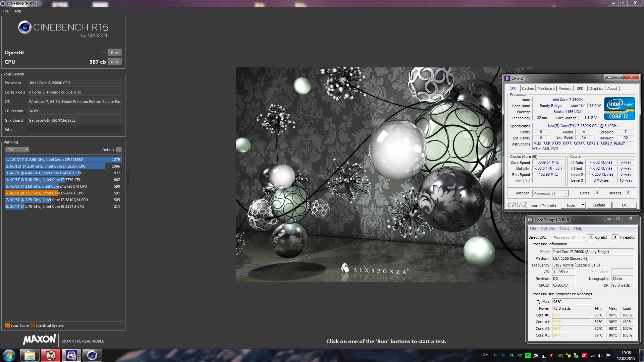644x362 pixels.
Task: Open Cinebench File menu
Action: 6,11
